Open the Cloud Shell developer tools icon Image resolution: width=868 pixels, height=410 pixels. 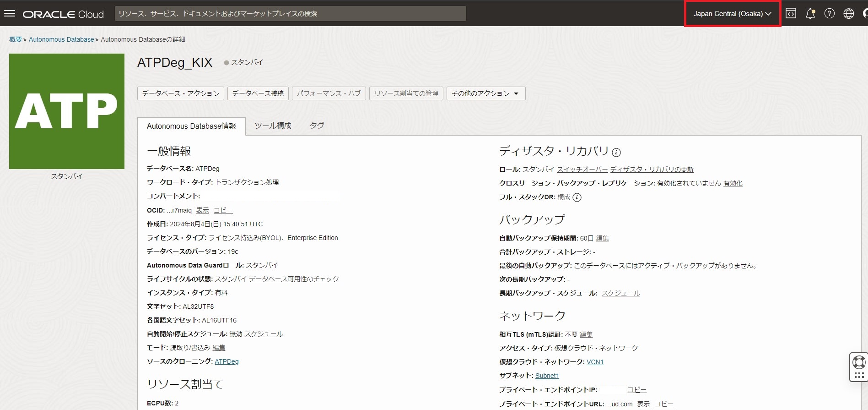coord(791,14)
